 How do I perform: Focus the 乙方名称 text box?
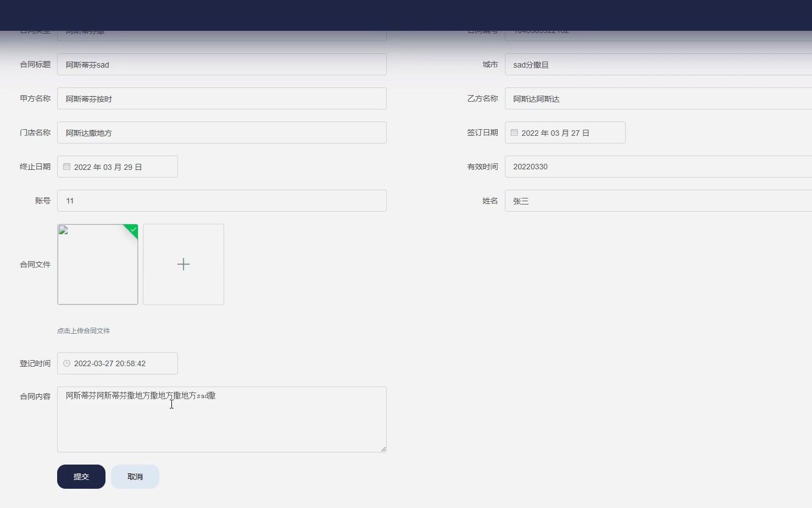658,98
